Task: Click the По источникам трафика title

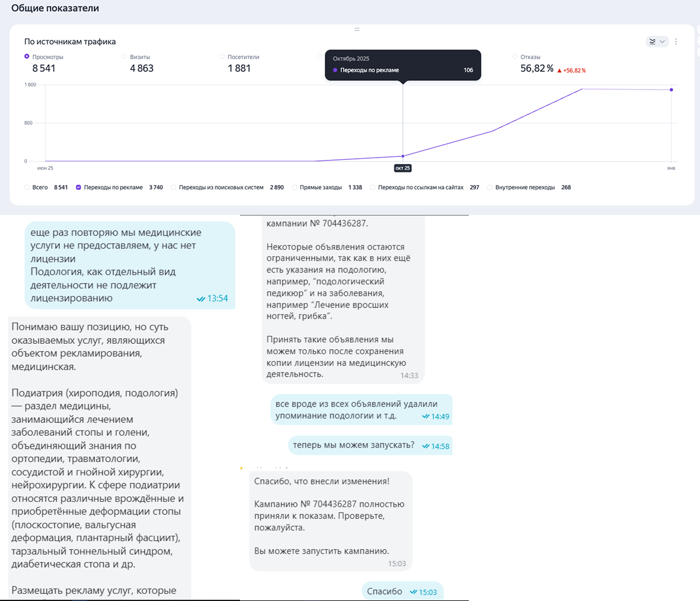Action: click(70, 42)
